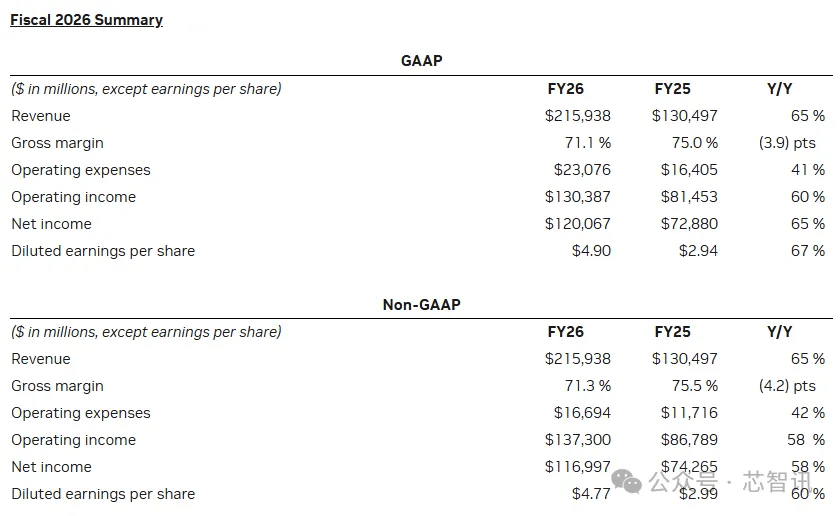The height and width of the screenshot is (516, 840).
Task: Select FY25 operating income value $81,453
Action: (x=689, y=197)
